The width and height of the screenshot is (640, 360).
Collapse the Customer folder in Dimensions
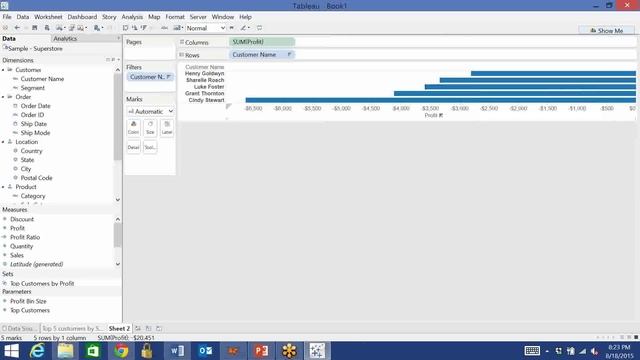(3, 70)
